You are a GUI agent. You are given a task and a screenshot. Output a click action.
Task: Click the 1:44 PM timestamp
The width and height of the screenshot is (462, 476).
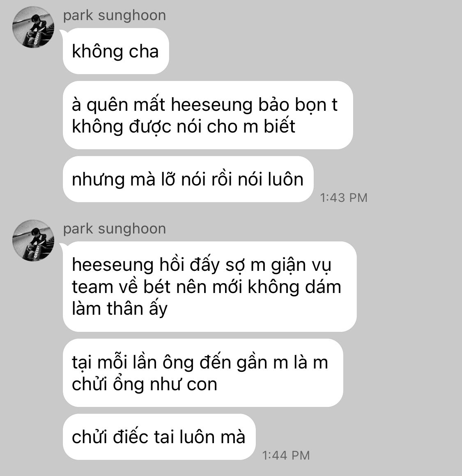(286, 455)
